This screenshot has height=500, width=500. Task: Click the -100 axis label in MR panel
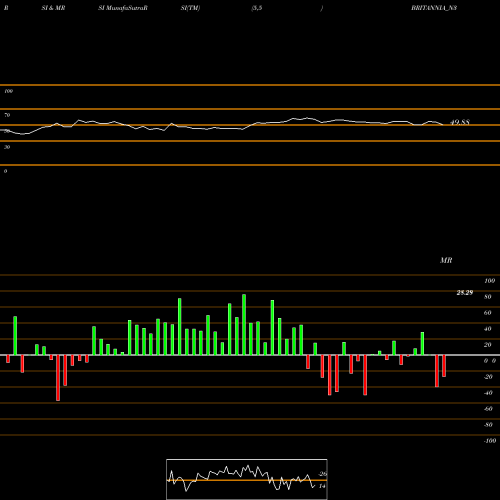[x=490, y=441]
